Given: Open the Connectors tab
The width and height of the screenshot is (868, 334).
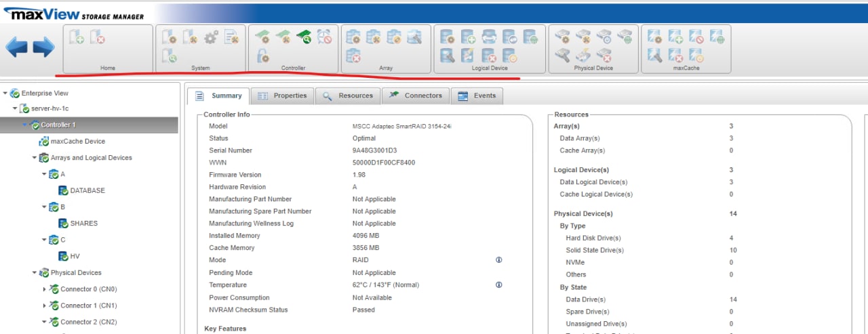Looking at the screenshot, I should [x=415, y=96].
